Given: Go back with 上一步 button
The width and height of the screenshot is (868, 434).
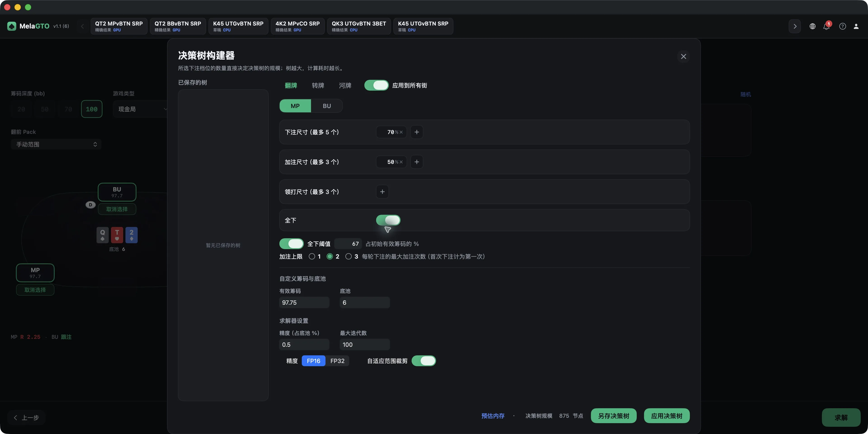Looking at the screenshot, I should tap(26, 417).
